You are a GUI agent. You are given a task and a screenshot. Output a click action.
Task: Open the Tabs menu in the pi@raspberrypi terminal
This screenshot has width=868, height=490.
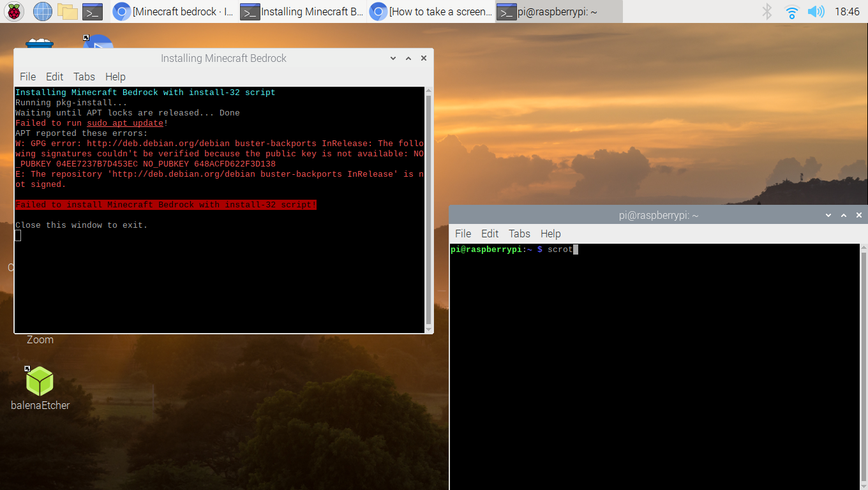pyautogui.click(x=519, y=234)
